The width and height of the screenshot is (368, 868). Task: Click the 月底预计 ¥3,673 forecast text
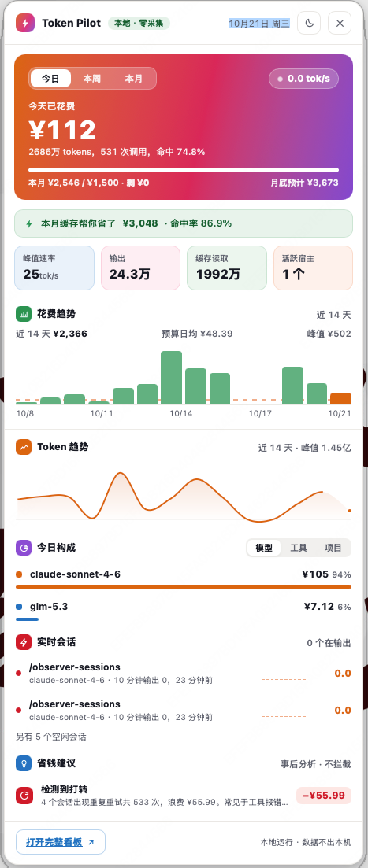pyautogui.click(x=304, y=183)
